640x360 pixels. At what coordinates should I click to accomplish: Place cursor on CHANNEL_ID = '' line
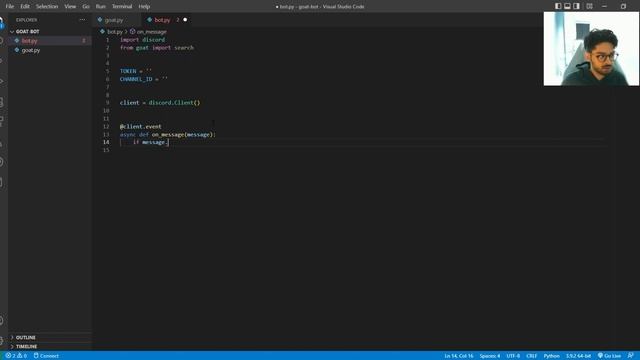(144, 79)
